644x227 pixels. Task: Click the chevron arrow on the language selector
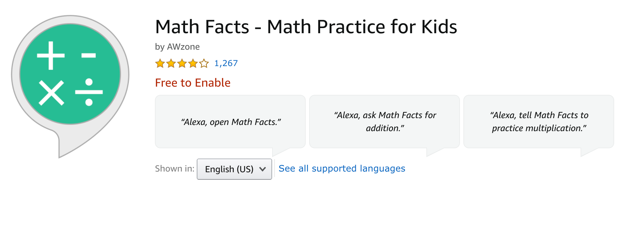(x=263, y=169)
